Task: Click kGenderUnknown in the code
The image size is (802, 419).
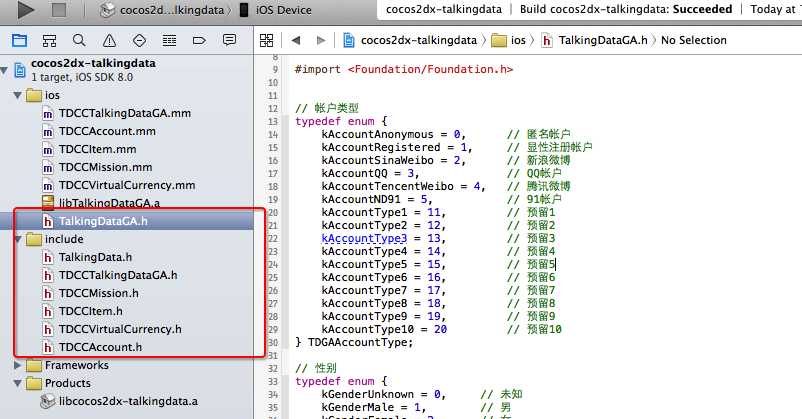Action: 368,394
